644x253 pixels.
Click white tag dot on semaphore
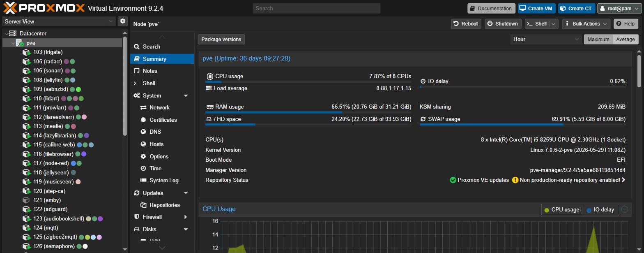pyautogui.click(x=85, y=246)
